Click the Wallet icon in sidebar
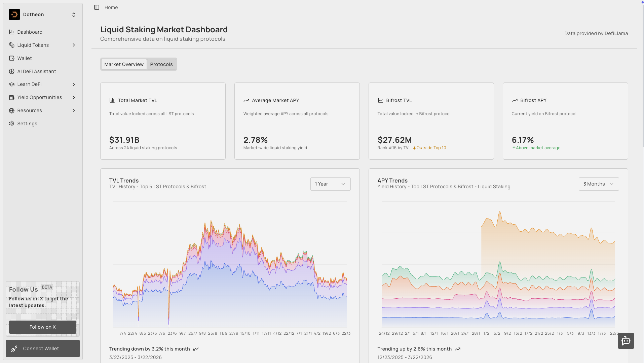This screenshot has height=363, width=644. (12, 58)
